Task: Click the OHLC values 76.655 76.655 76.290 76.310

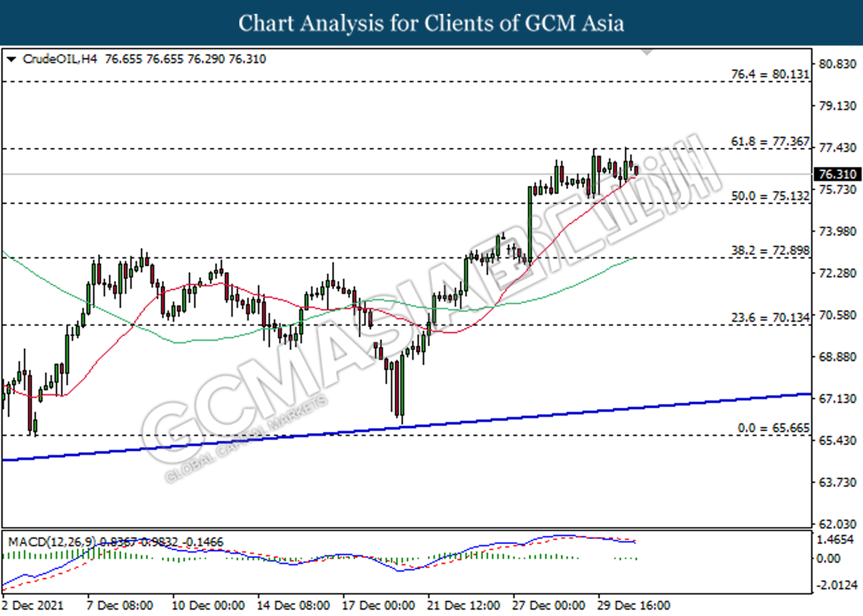Action: (x=185, y=59)
